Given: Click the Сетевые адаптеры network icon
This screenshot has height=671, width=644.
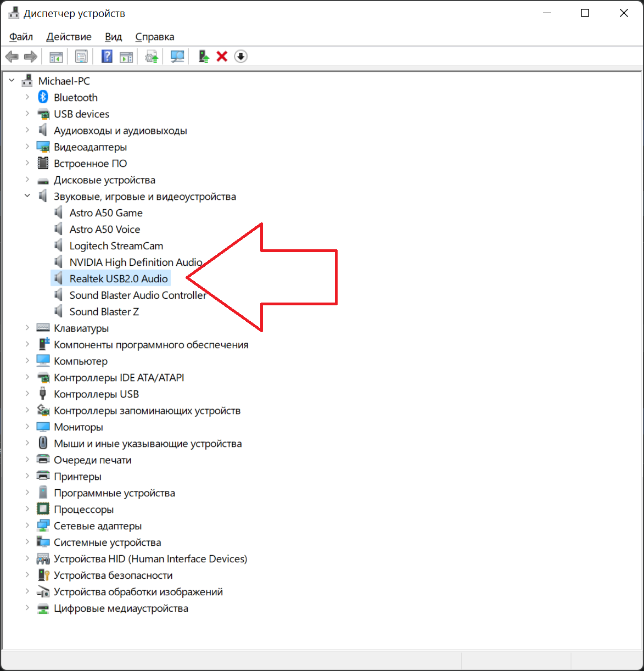Looking at the screenshot, I should click(x=43, y=525).
